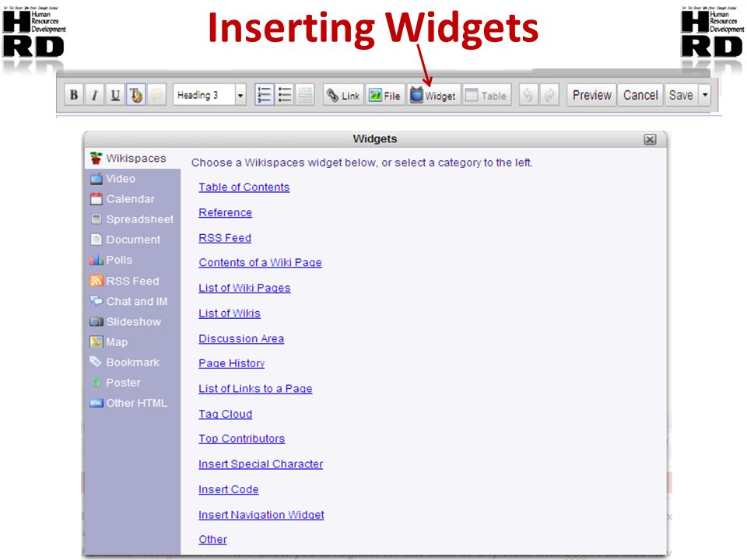Click the Map category icon

click(x=96, y=342)
